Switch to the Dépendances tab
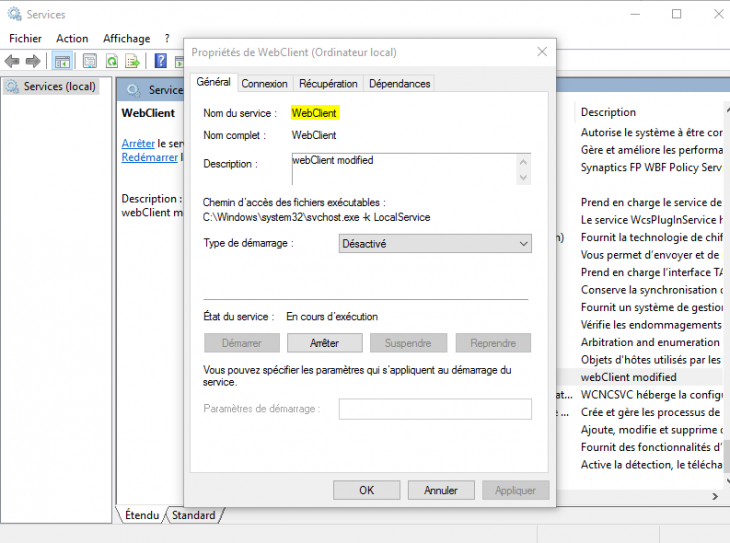Screen dimensions: 730x543 click(399, 84)
